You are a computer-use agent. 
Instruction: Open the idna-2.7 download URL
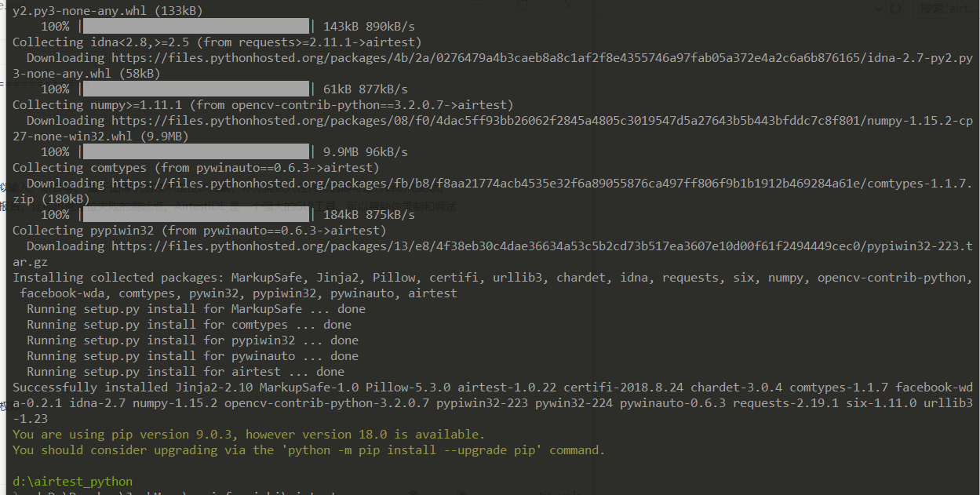tap(541, 58)
